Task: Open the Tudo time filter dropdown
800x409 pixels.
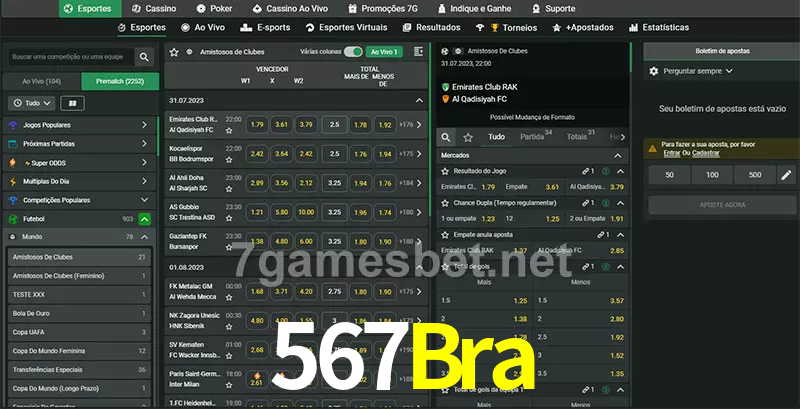Action: 30,102
